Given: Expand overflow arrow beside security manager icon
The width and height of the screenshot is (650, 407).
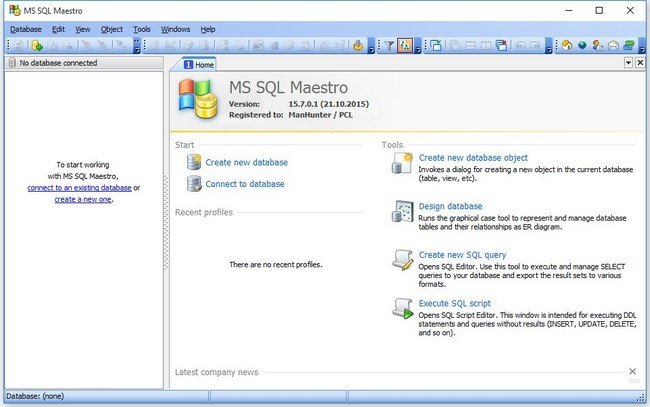Looking at the screenshot, I should point(371,46).
